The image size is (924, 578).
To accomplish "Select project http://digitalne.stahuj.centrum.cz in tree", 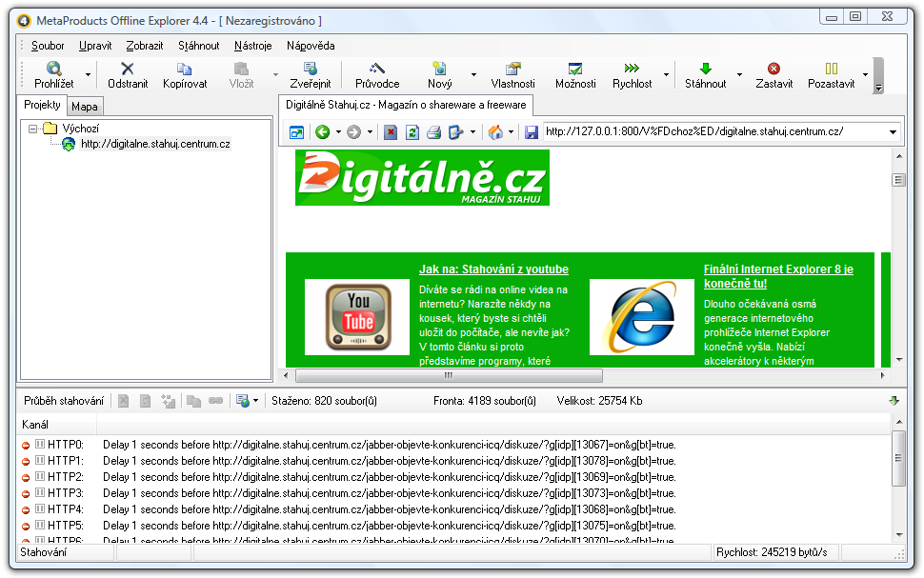I will (x=155, y=144).
